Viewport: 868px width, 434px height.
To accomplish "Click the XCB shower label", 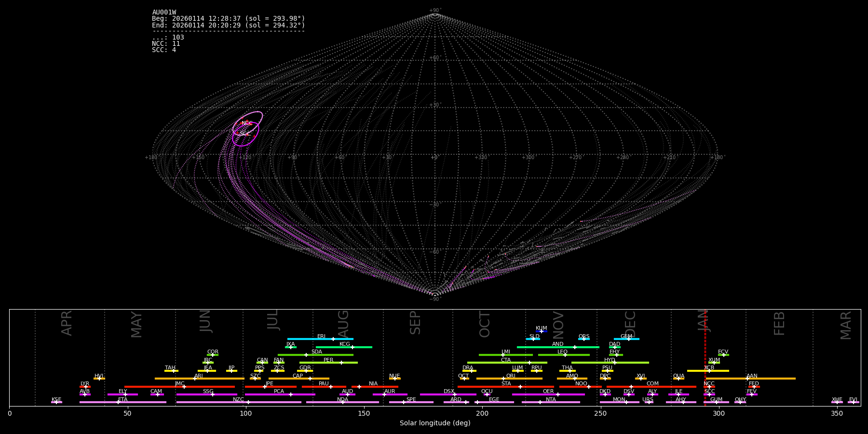I will click(709, 368).
